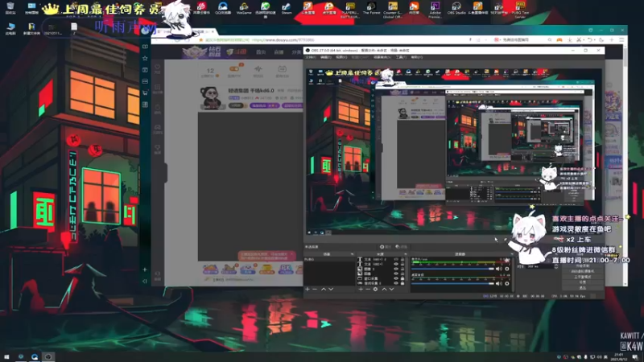This screenshot has width=644, height=362.
Task: Open settings gear for first mixer channel
Action: coord(507,269)
